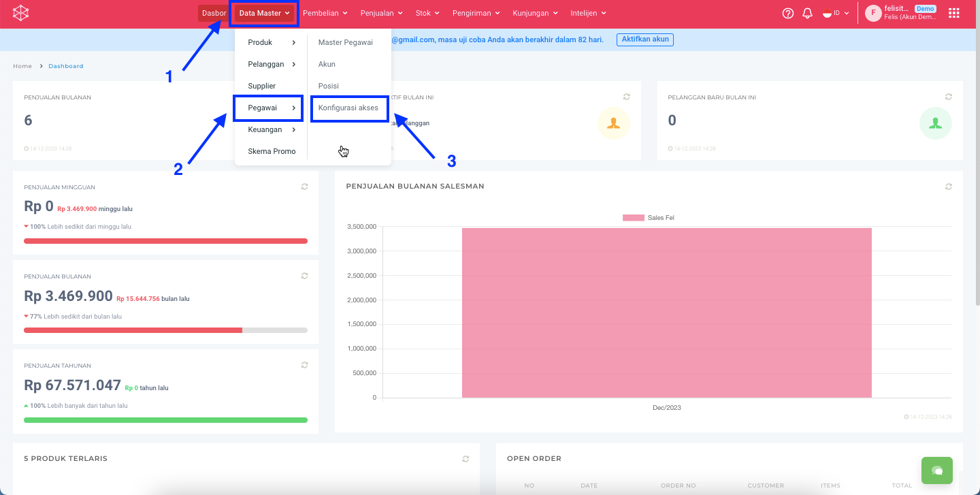Select Konfigurasi akses menu item
Image resolution: width=980 pixels, height=495 pixels.
pyautogui.click(x=348, y=108)
